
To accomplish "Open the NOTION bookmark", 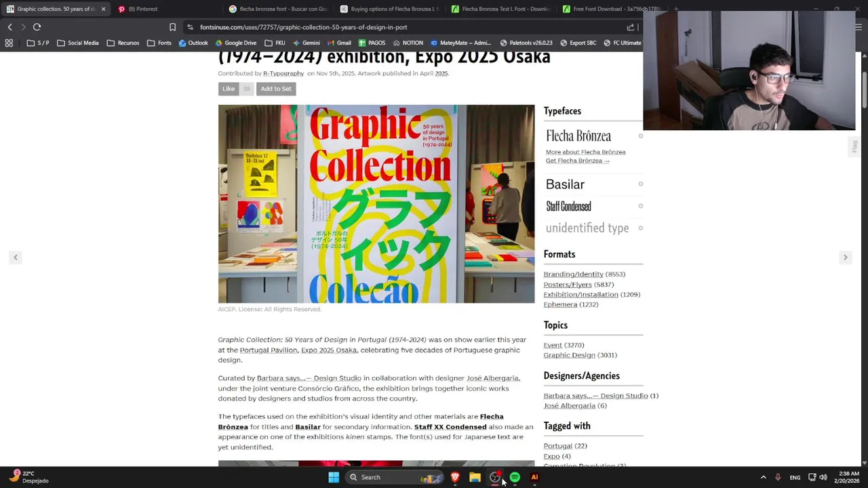I will [408, 43].
